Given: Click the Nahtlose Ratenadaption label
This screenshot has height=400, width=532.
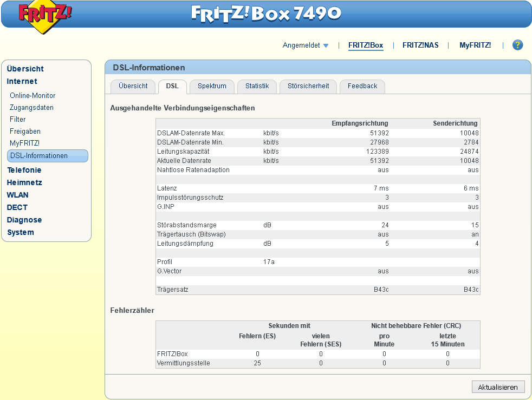Looking at the screenshot, I should coord(193,170).
